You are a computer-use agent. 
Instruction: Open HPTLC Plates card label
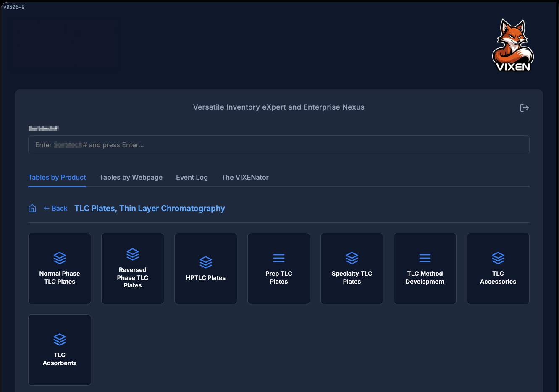206,278
